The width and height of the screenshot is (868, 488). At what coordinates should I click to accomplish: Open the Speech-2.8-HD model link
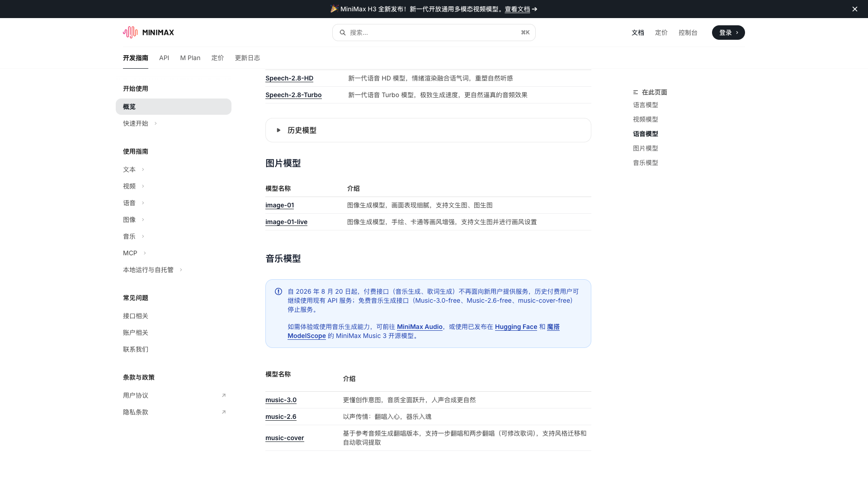[x=289, y=78]
